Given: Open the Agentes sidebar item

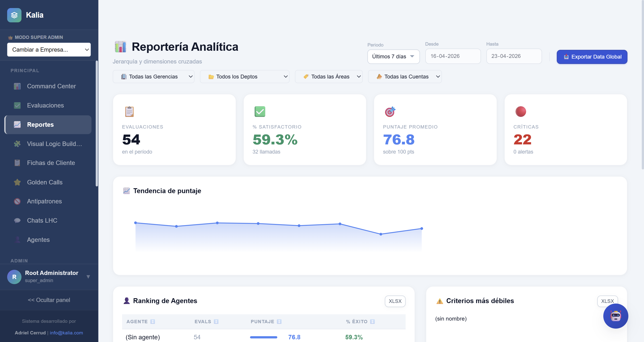Looking at the screenshot, I should pos(38,240).
